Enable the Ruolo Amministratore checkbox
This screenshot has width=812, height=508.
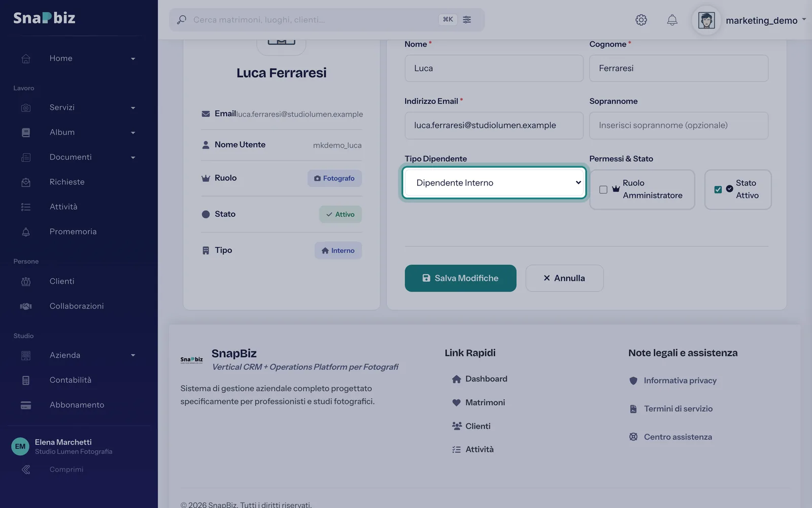[603, 189]
